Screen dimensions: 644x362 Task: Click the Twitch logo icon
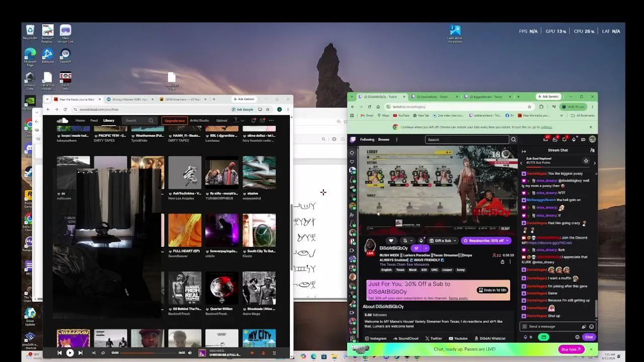tap(353, 140)
